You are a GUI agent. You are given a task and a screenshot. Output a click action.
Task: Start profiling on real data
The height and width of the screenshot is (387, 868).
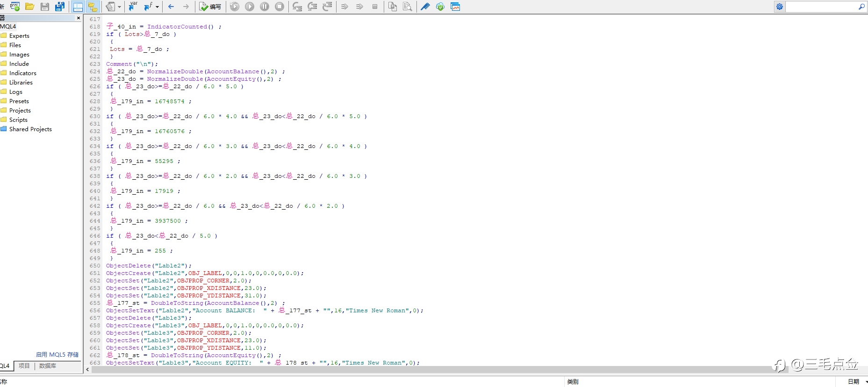point(344,7)
